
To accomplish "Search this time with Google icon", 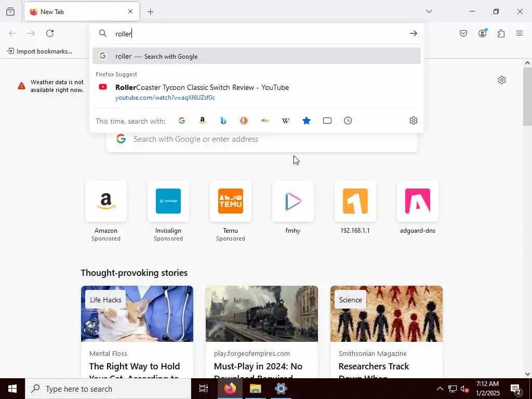I will [182, 121].
